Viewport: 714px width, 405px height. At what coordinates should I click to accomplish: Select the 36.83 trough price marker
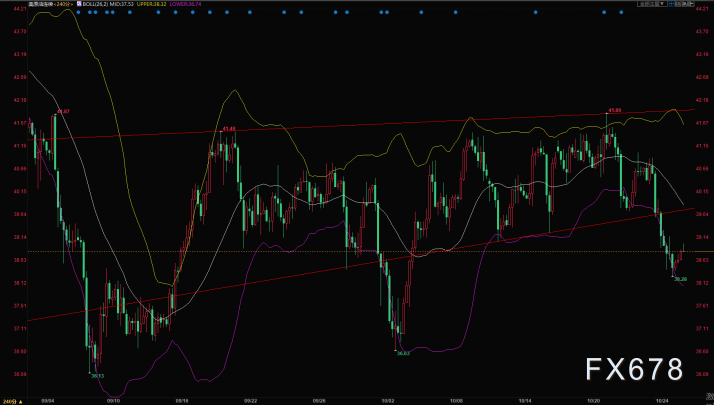point(403,353)
